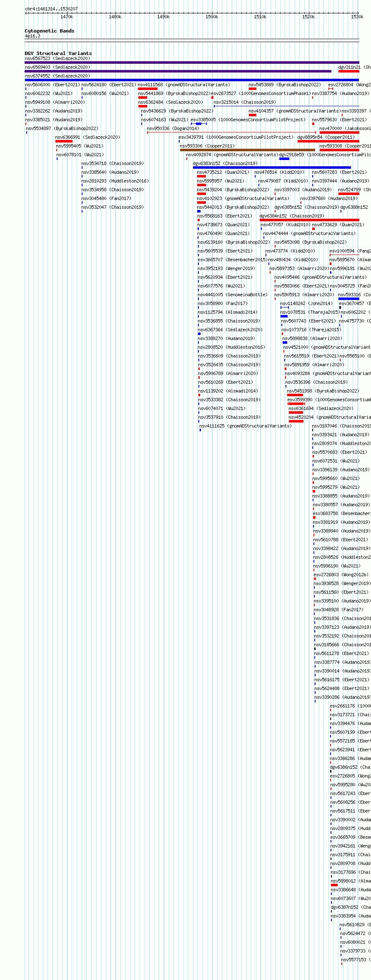This screenshot has width=371, height=980.
Task: Click nsv5949108 (Almarri2020) label
Action: [x=55, y=102]
